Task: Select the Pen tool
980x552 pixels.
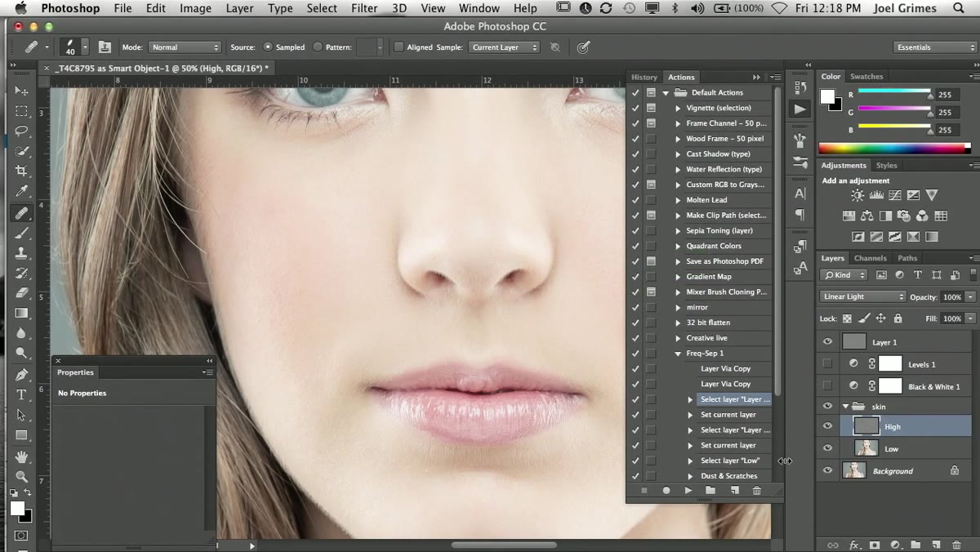Action: point(22,374)
